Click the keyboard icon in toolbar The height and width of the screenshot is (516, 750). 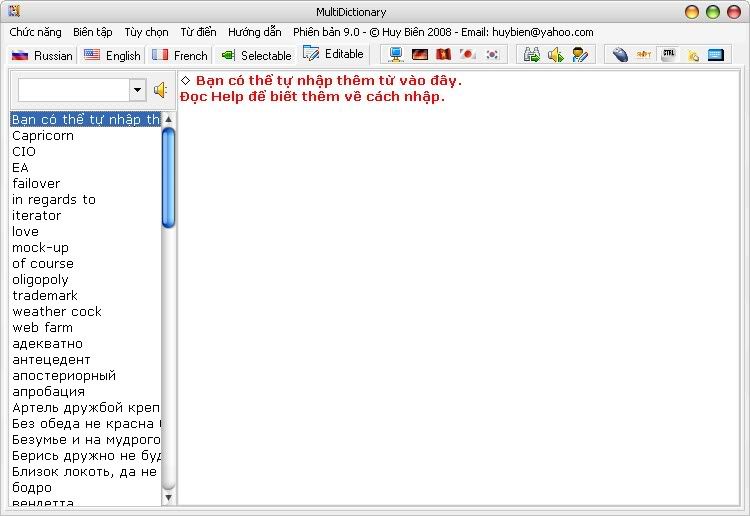tap(716, 55)
